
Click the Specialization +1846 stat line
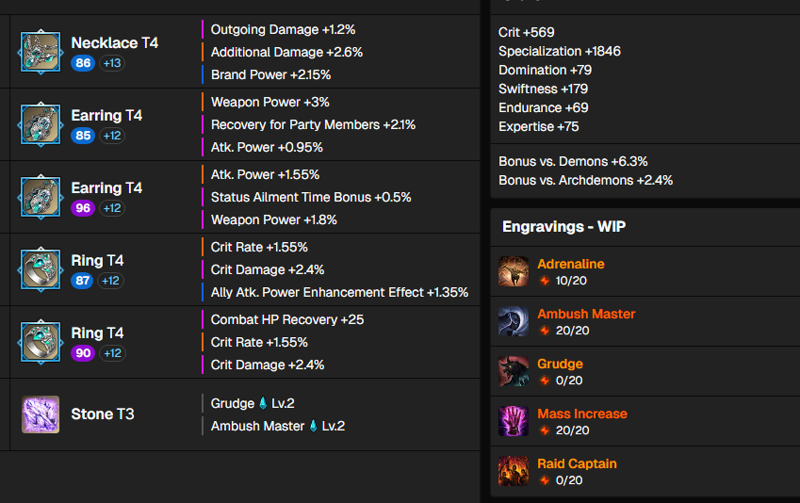[559, 51]
